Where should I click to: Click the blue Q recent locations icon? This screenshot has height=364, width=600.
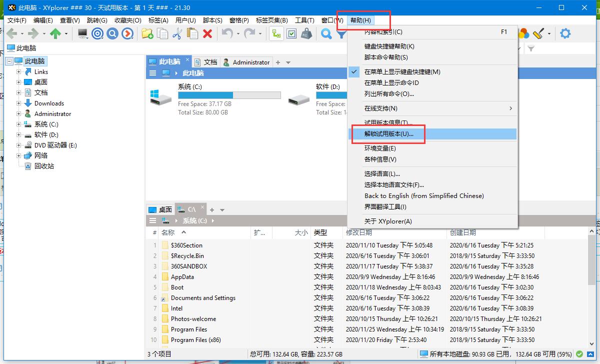click(112, 33)
